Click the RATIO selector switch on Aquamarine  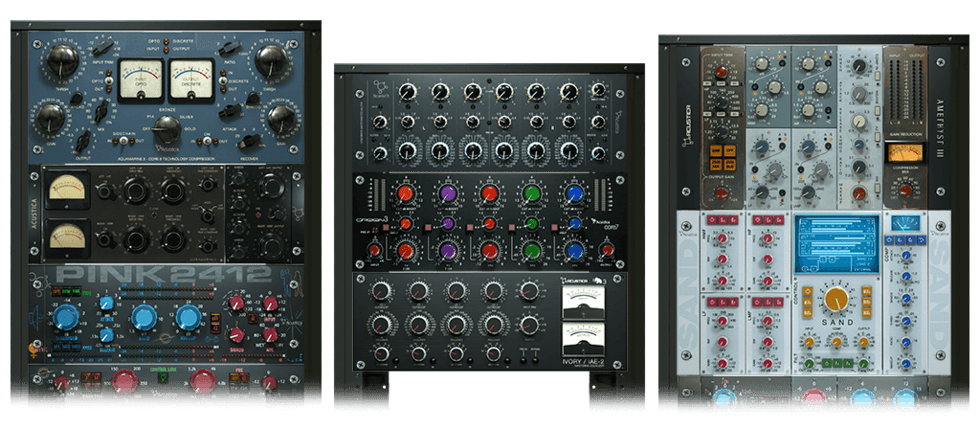tap(229, 47)
